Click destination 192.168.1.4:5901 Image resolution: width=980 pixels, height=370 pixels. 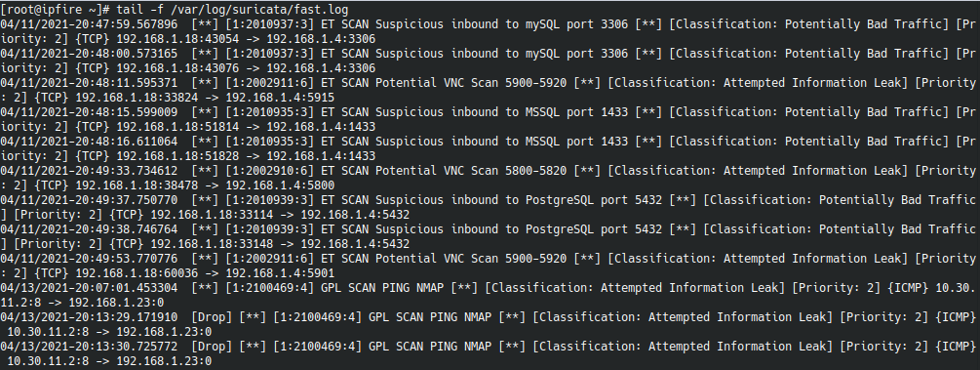(x=280, y=273)
